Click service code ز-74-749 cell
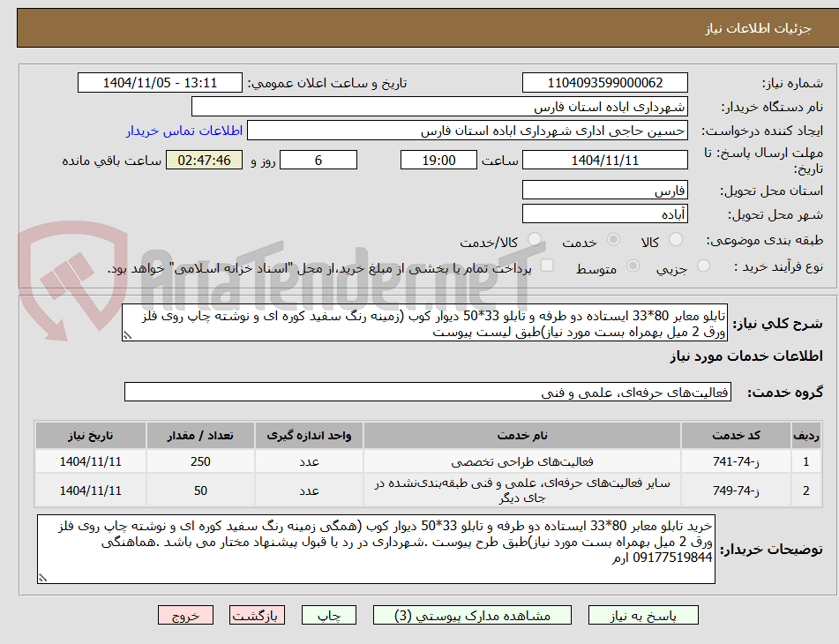Image resolution: width=839 pixels, height=644 pixels. pos(736,490)
